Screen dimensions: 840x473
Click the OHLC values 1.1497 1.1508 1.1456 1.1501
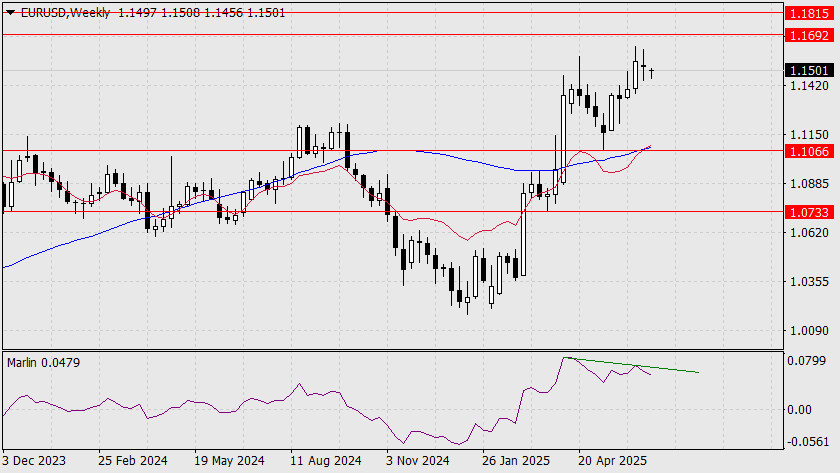click(x=201, y=12)
